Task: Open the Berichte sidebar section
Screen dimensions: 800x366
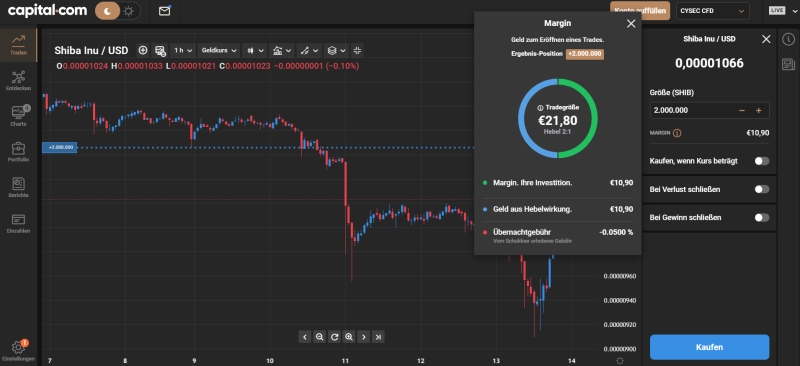Action: tap(18, 187)
